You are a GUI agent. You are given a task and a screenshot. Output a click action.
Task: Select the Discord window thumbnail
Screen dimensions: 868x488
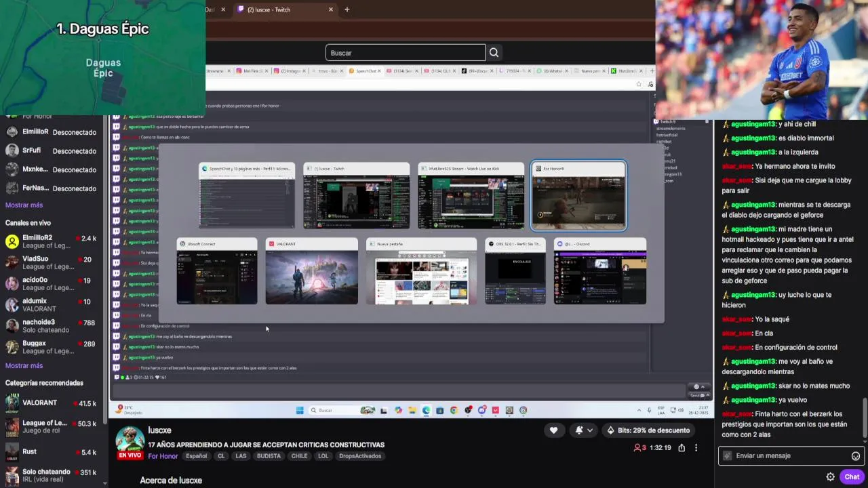pos(600,271)
